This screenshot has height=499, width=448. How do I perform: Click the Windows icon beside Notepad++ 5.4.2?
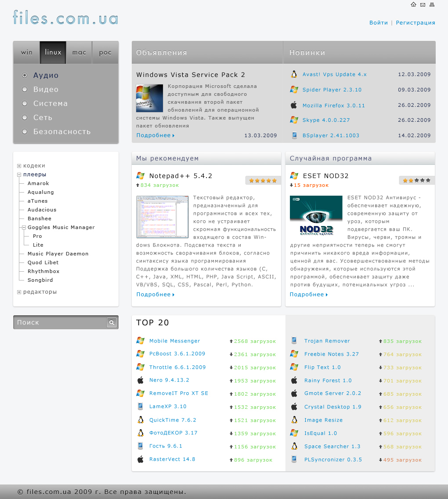[141, 176]
